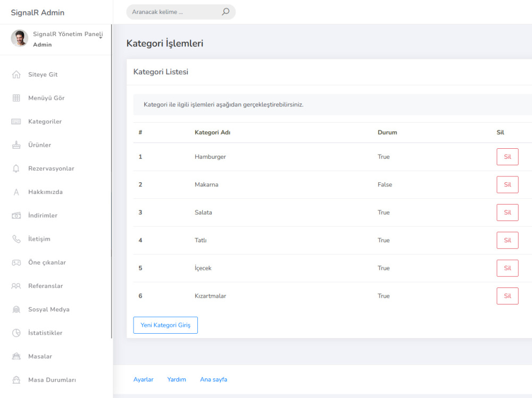Click the True status in Hamburger row
This screenshot has height=398, width=532.
[x=384, y=157]
